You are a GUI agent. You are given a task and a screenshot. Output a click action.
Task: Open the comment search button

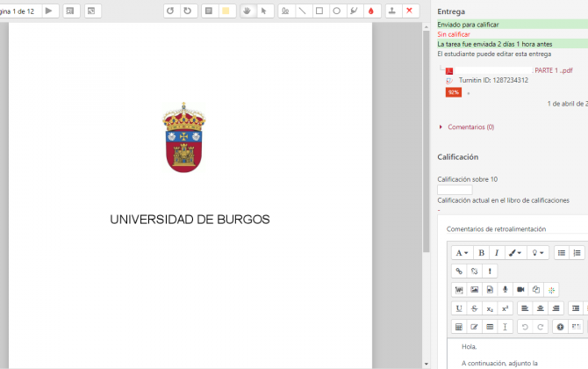70,11
